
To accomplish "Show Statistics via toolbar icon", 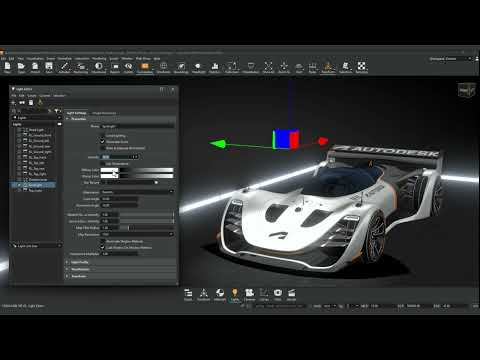I will point(215,67).
